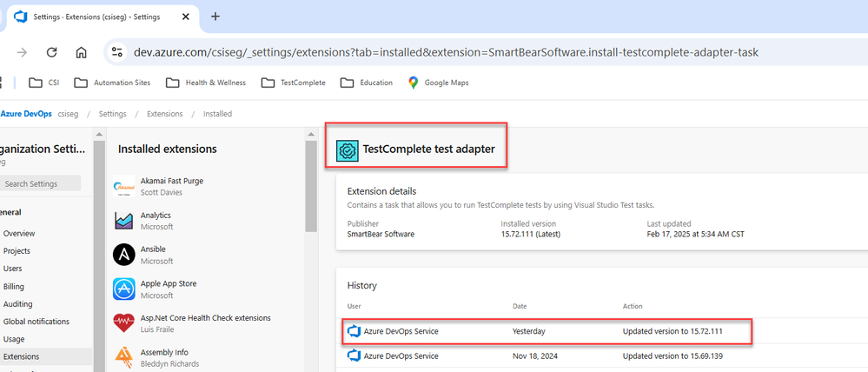Click last updated Feb 17, 2025 value

(695, 234)
